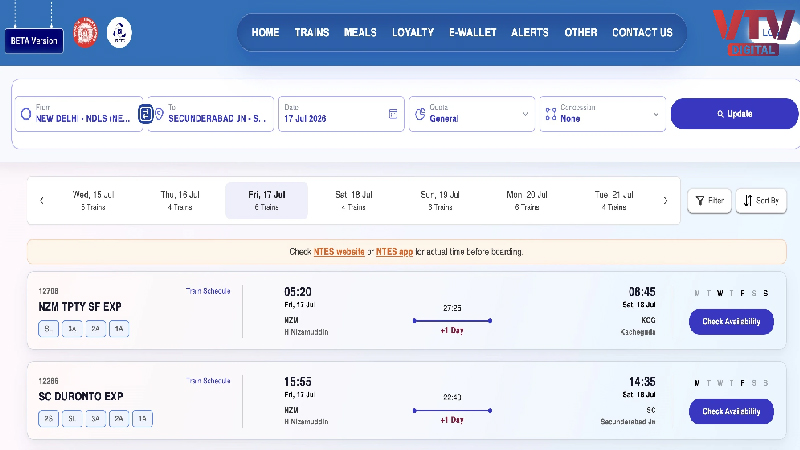Select the Fri, 17 Jul date tab
The image size is (800, 450).
266,201
